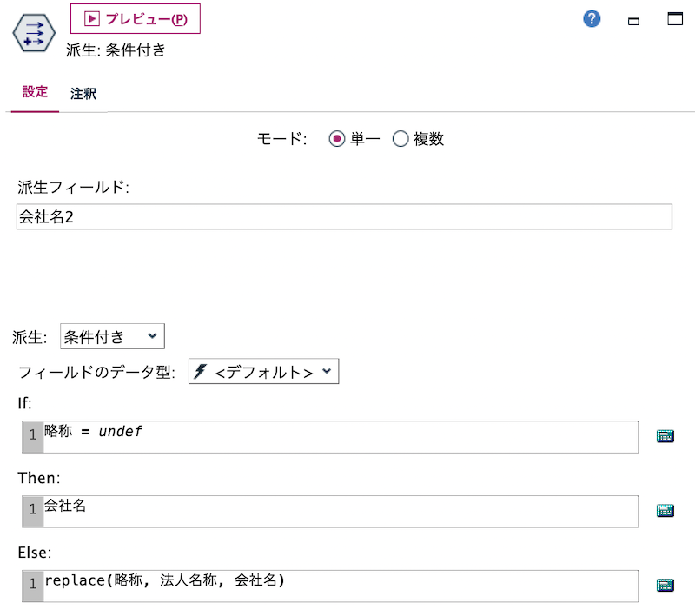Open the expression builder for the Else field
Image resolution: width=695 pixels, height=616 pixels.
(665, 585)
